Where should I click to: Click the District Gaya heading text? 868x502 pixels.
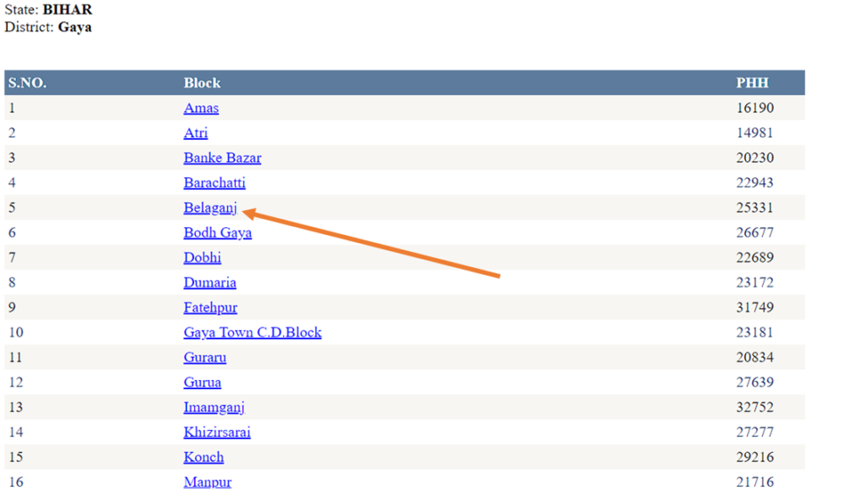[x=48, y=27]
